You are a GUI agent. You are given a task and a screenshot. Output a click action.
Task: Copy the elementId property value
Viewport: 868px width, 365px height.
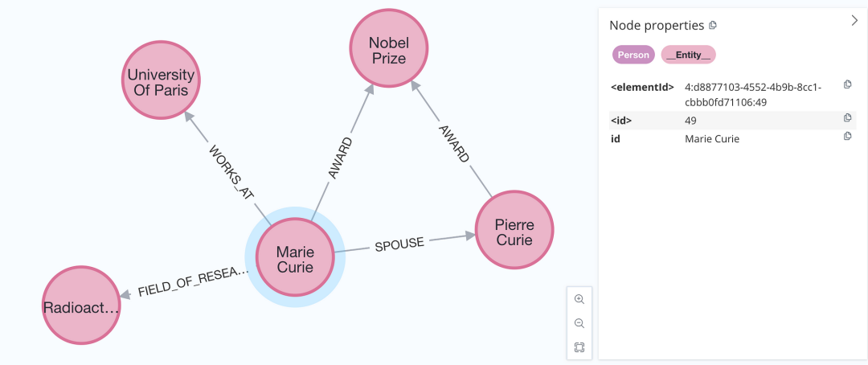[x=847, y=84]
